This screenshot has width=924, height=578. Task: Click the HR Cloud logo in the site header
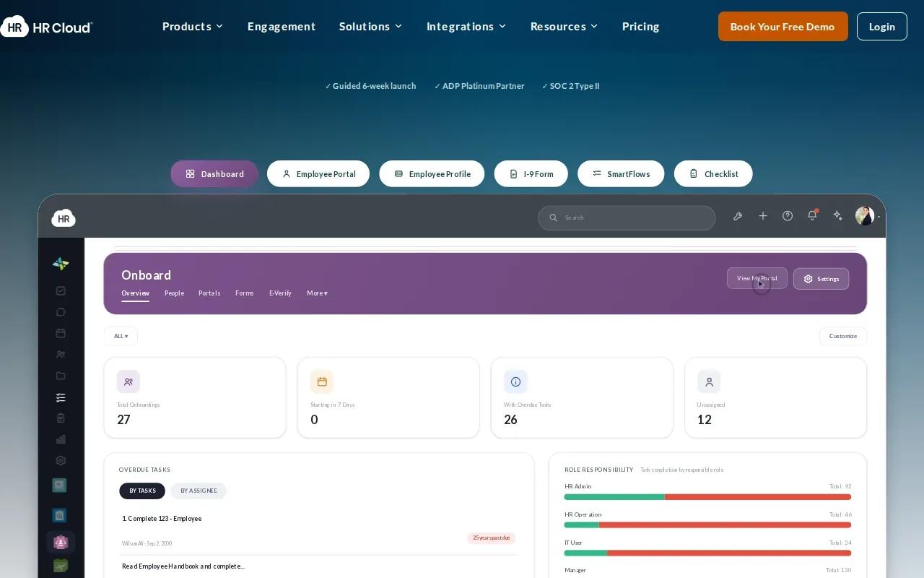tap(46, 27)
